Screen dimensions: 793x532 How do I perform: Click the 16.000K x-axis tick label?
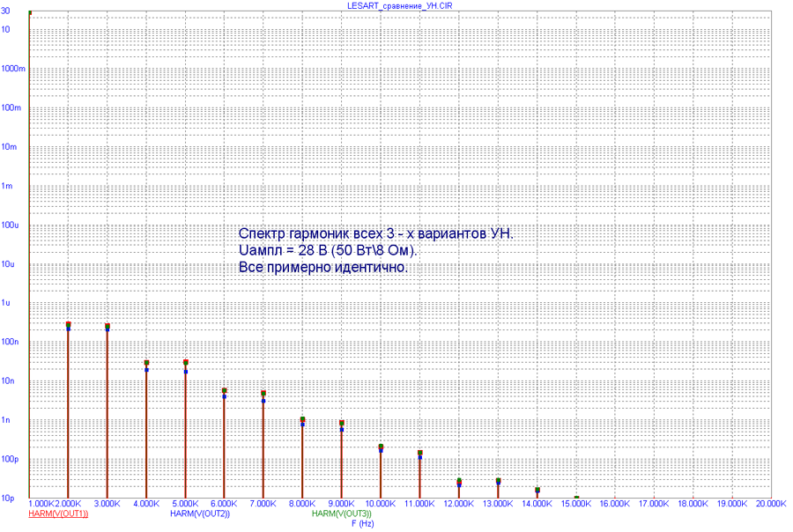pos(614,504)
